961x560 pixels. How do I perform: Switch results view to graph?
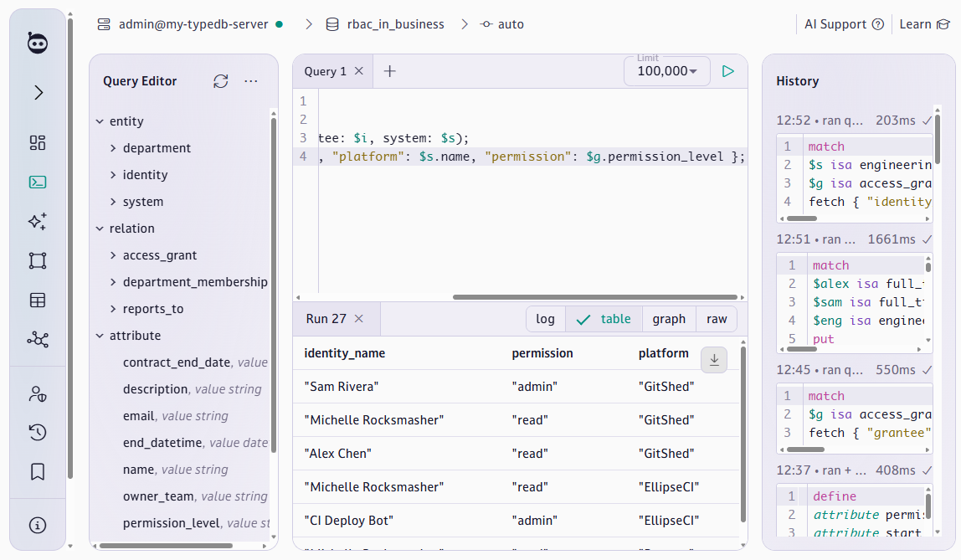pyautogui.click(x=669, y=319)
